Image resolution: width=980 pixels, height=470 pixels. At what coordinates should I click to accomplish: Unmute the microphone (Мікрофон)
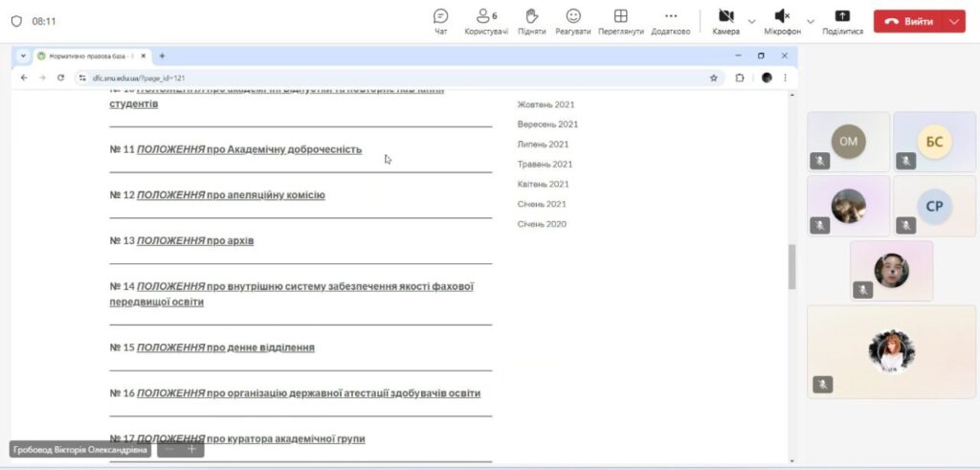coord(782,16)
